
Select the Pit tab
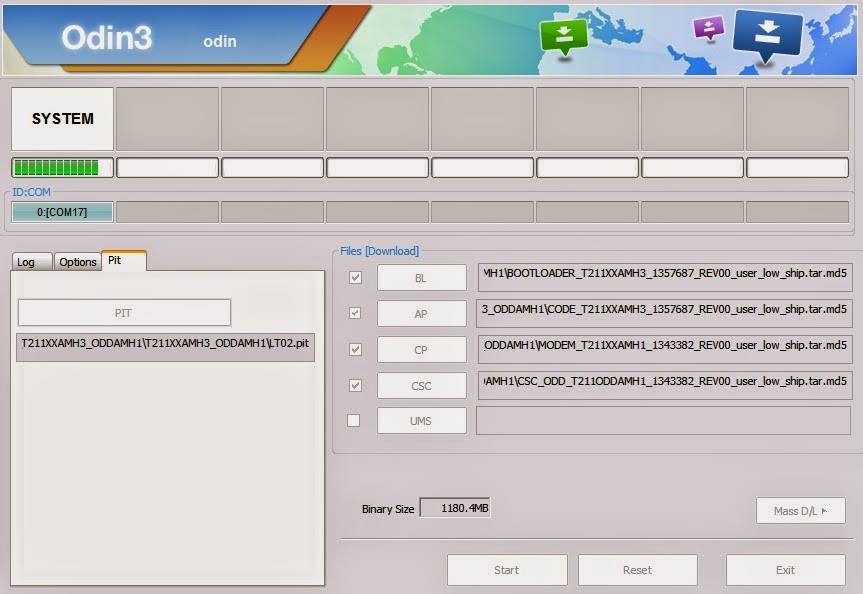click(124, 260)
